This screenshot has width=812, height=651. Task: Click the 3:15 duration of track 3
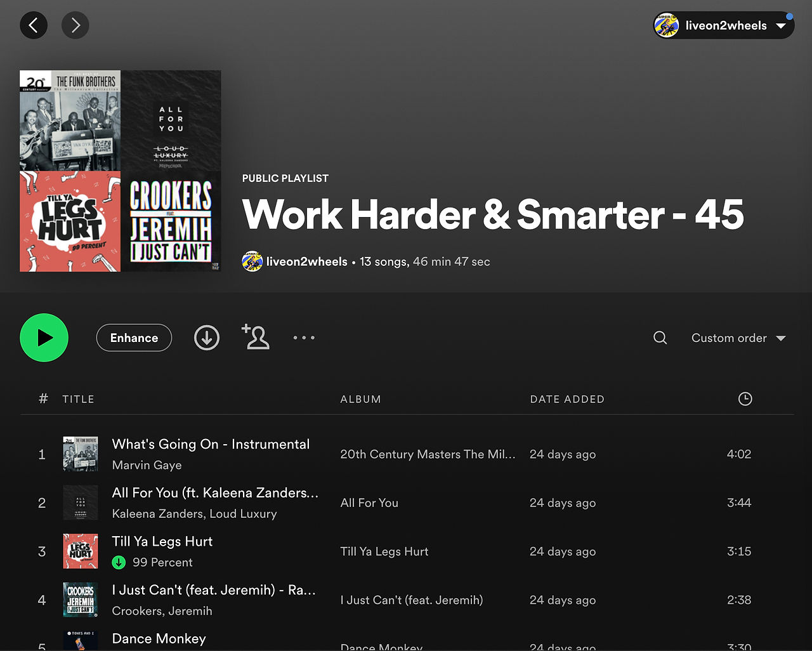[x=739, y=551]
